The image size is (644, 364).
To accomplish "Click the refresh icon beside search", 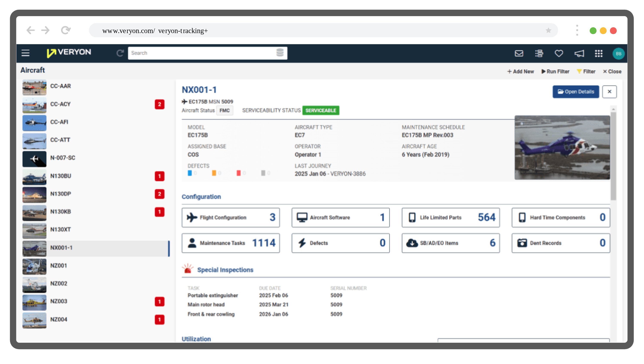I will (120, 53).
